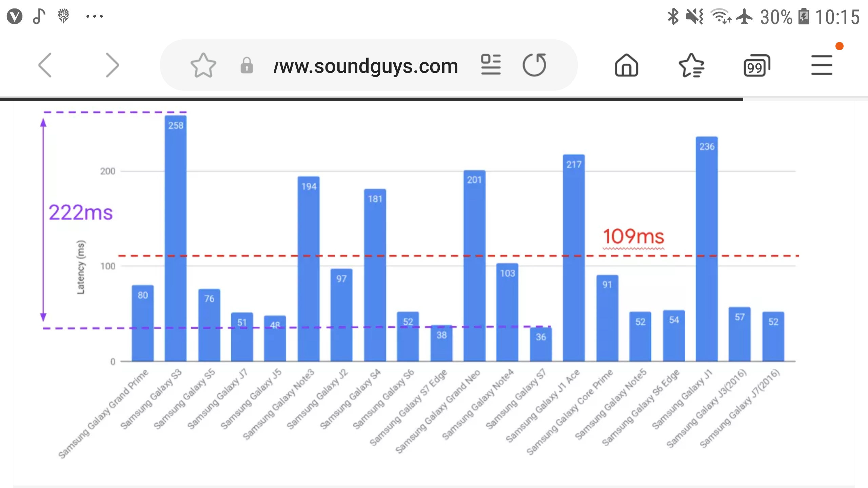Tap the 222ms purple range label
868x488 pixels.
tap(81, 212)
